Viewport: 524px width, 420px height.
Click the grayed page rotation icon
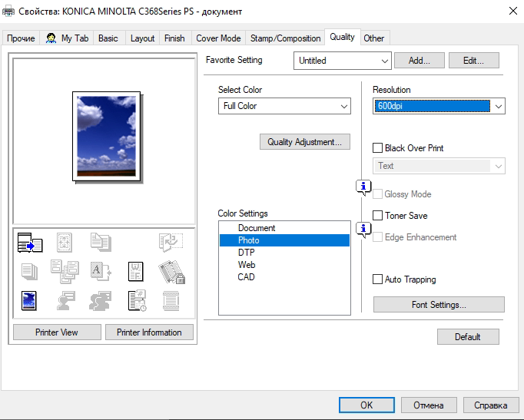pos(171,242)
